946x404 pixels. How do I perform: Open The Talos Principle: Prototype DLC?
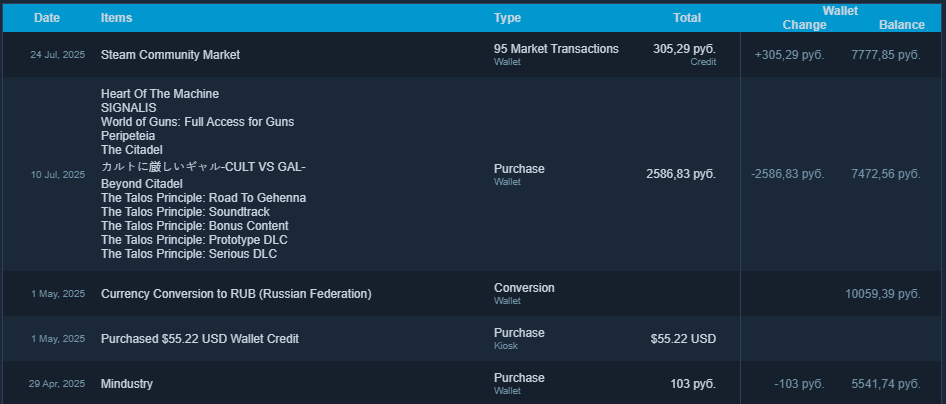tap(194, 239)
